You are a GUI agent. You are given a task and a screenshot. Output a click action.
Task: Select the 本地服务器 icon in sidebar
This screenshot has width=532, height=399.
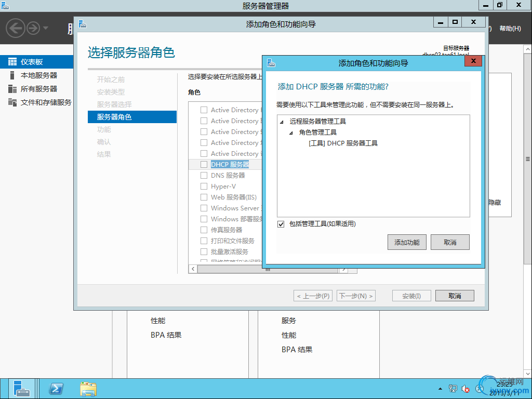(x=12, y=75)
